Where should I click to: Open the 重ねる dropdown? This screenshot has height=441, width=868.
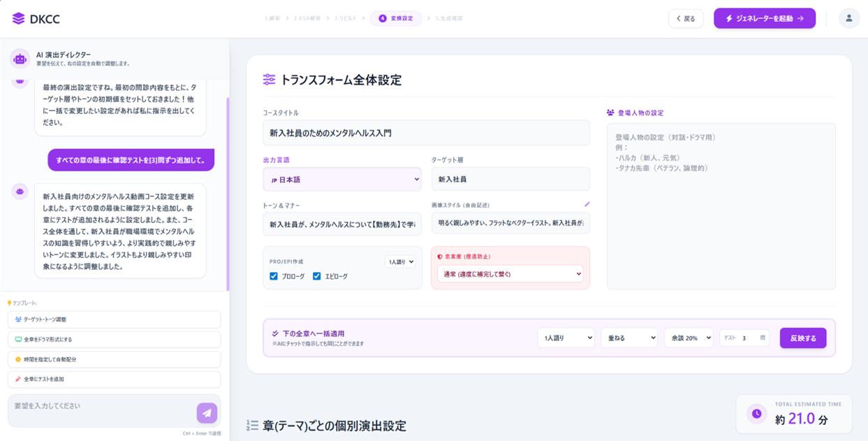tap(629, 338)
